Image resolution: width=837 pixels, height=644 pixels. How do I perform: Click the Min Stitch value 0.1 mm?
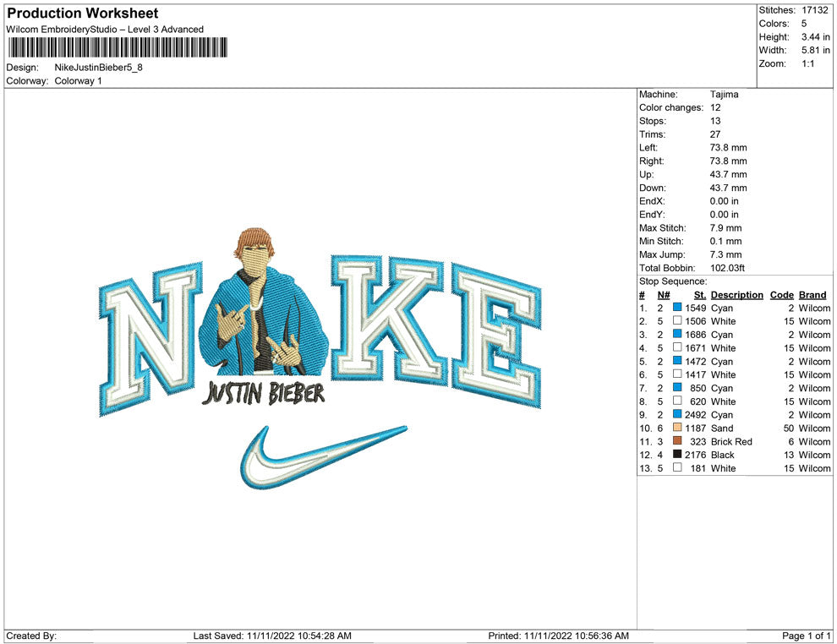point(726,241)
